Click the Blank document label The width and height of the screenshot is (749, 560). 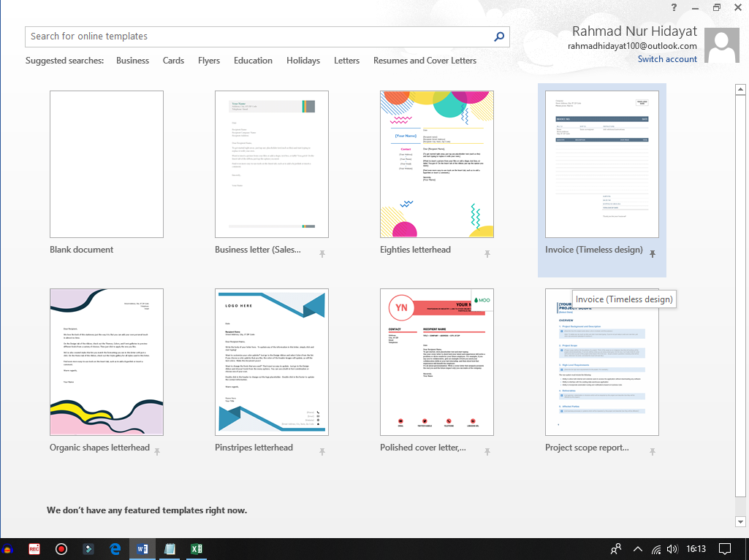(x=82, y=250)
